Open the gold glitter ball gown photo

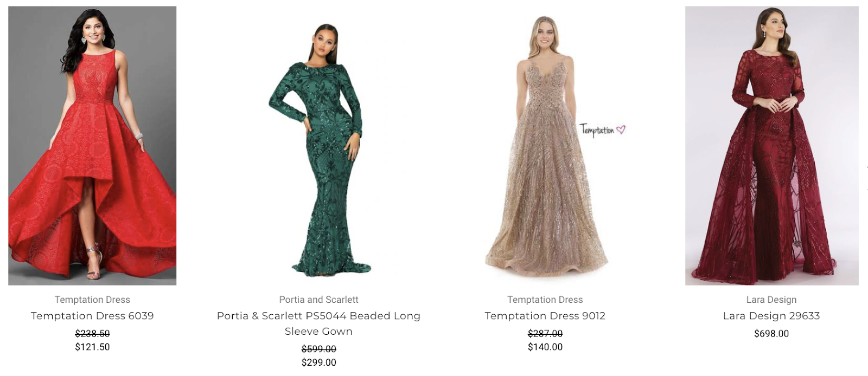click(545, 145)
